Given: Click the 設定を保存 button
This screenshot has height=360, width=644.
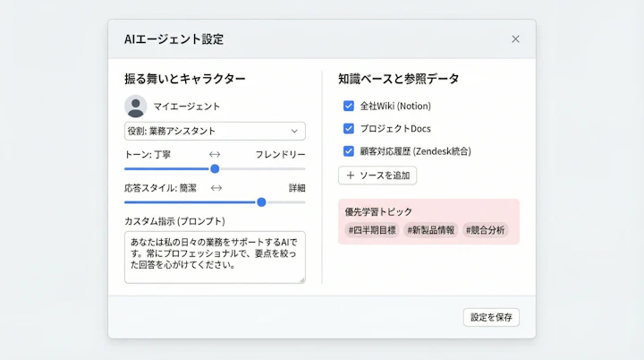Looking at the screenshot, I should 491,317.
